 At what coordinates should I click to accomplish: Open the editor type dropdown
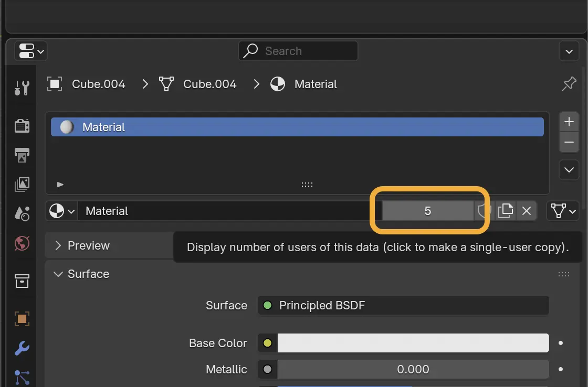point(31,51)
